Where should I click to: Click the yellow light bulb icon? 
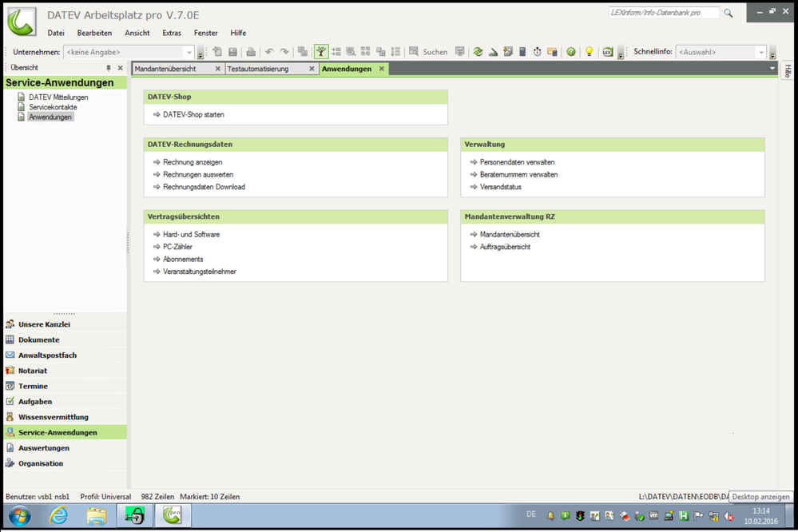point(589,51)
